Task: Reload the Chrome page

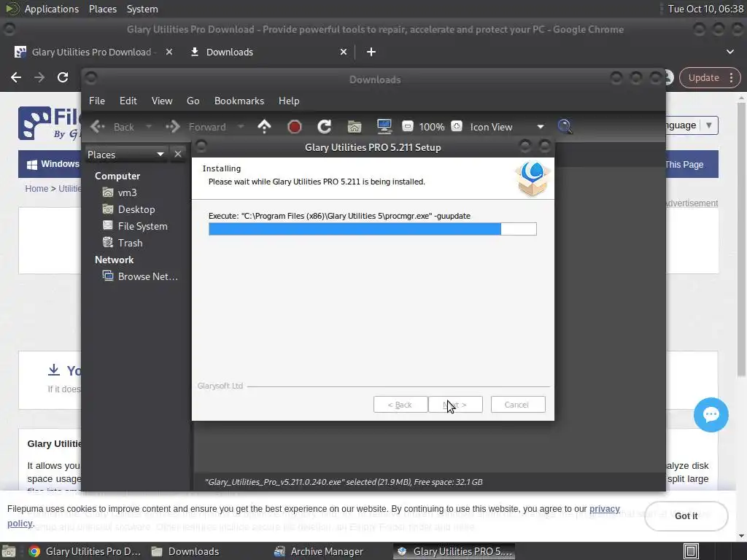Action: point(63,77)
